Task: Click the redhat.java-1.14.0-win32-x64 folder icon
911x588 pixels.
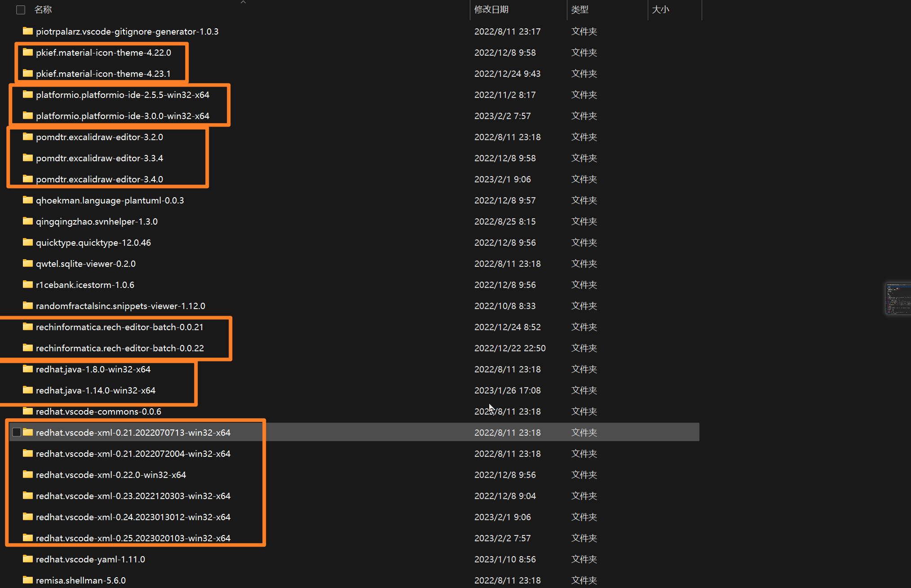Action: coord(28,390)
